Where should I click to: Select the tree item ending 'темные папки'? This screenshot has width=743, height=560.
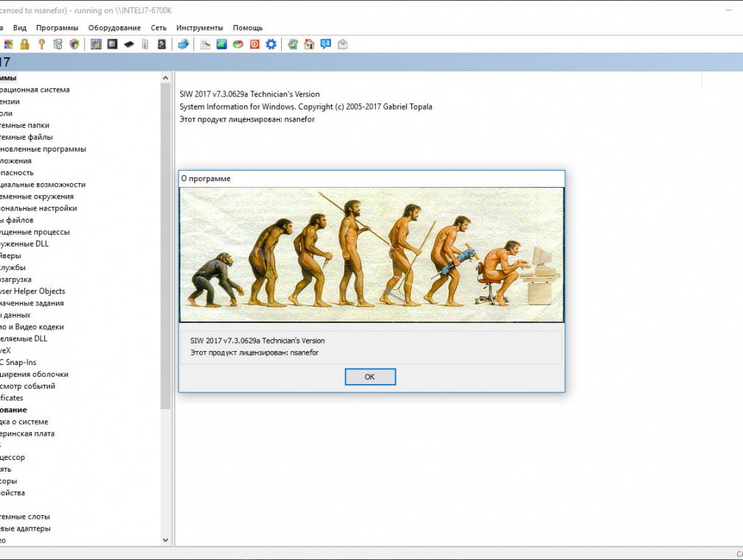[24, 125]
